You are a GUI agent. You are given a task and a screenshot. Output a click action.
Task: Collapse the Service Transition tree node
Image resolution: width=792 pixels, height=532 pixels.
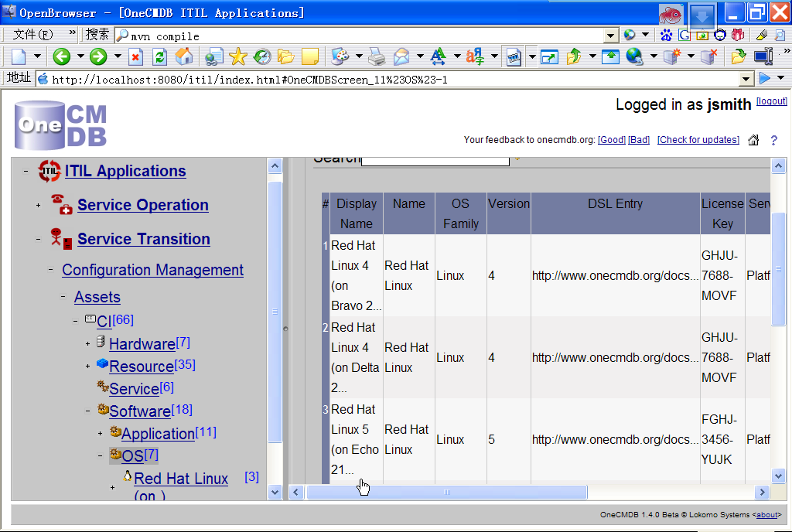(39, 239)
